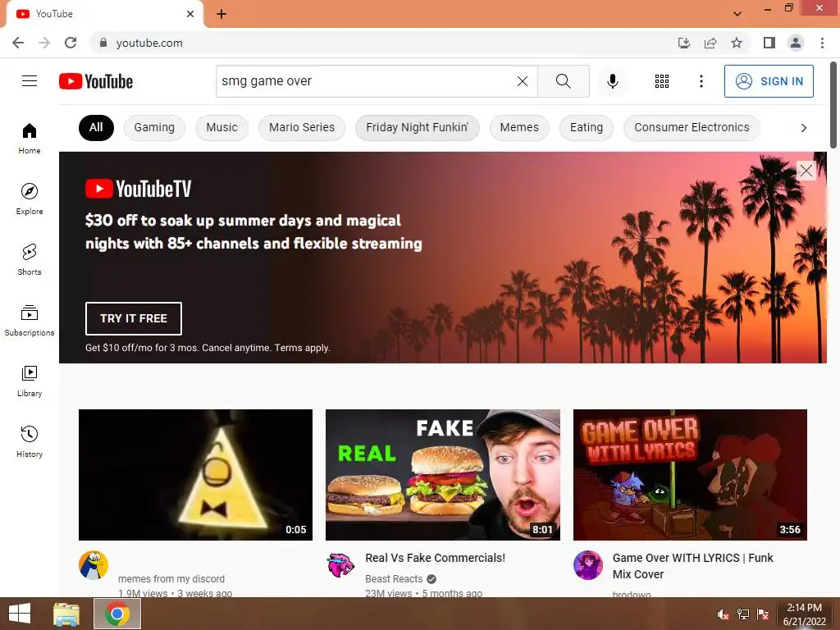Select the Music filter chip
The width and height of the screenshot is (840, 630).
(221, 127)
